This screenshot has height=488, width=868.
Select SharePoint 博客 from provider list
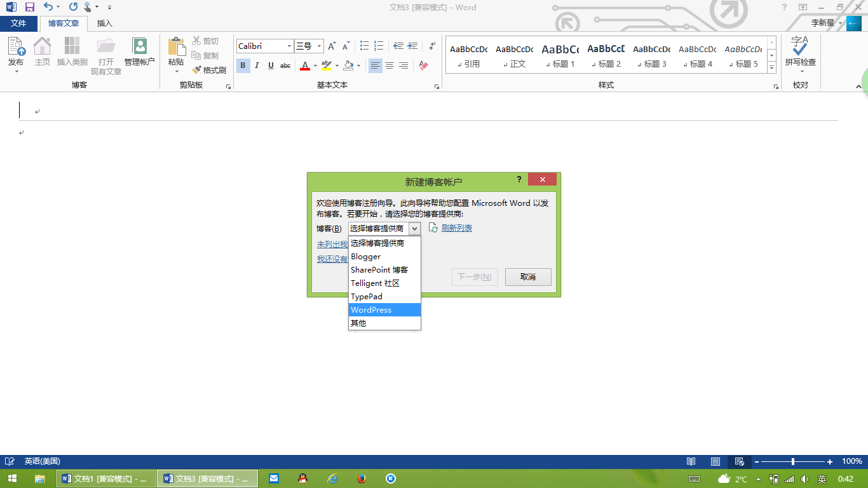(x=384, y=270)
